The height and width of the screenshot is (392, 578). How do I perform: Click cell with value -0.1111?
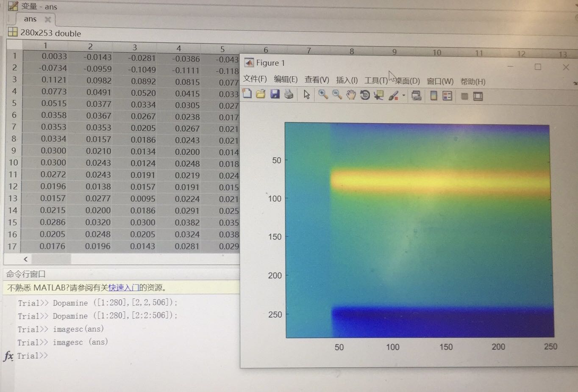click(186, 70)
